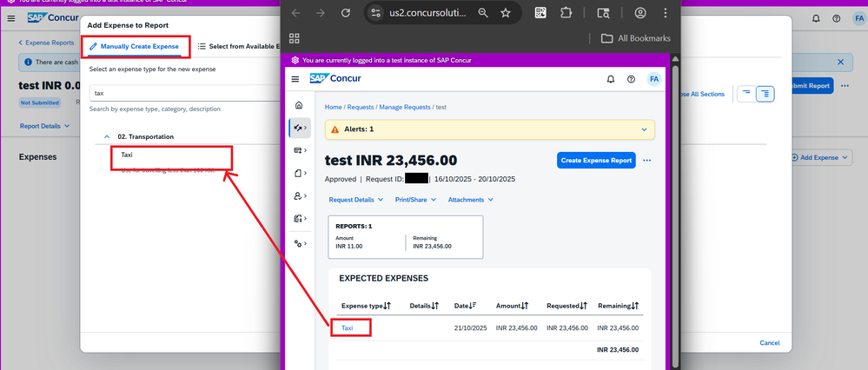Open the person-check sidebar icon
This screenshot has height=370, width=868.
[299, 195]
